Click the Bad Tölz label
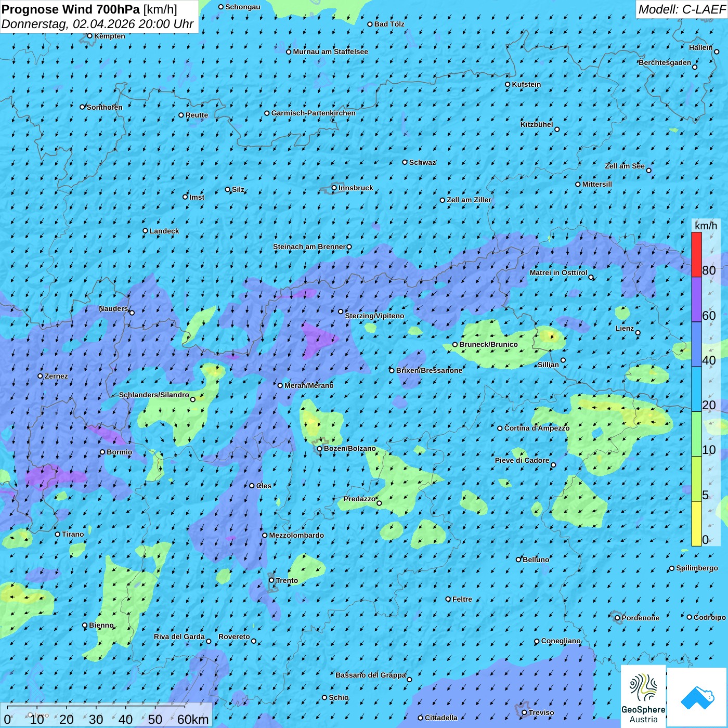728x728 pixels. [389, 24]
